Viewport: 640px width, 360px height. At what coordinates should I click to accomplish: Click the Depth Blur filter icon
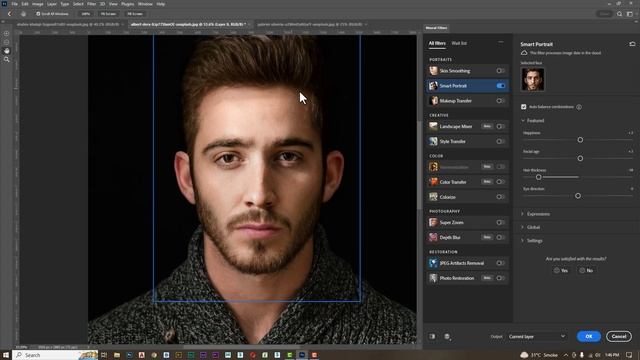pos(433,237)
